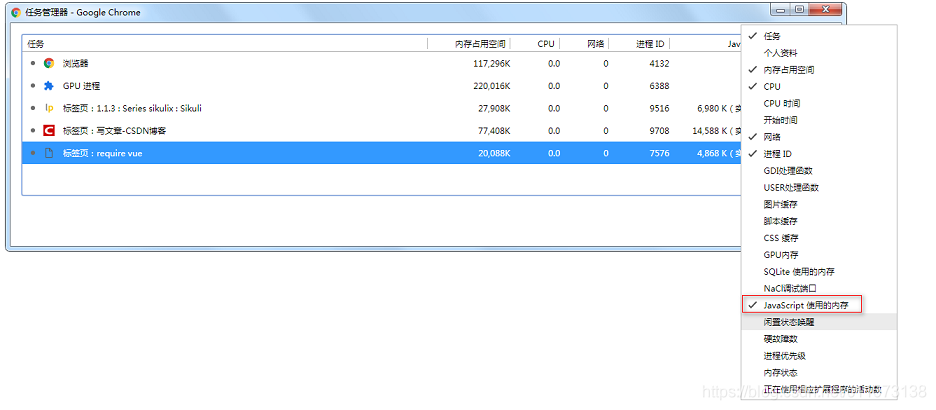This screenshot has width=936, height=410.
Task: Choose GDI处理函数 from the context menu
Action: [819, 171]
